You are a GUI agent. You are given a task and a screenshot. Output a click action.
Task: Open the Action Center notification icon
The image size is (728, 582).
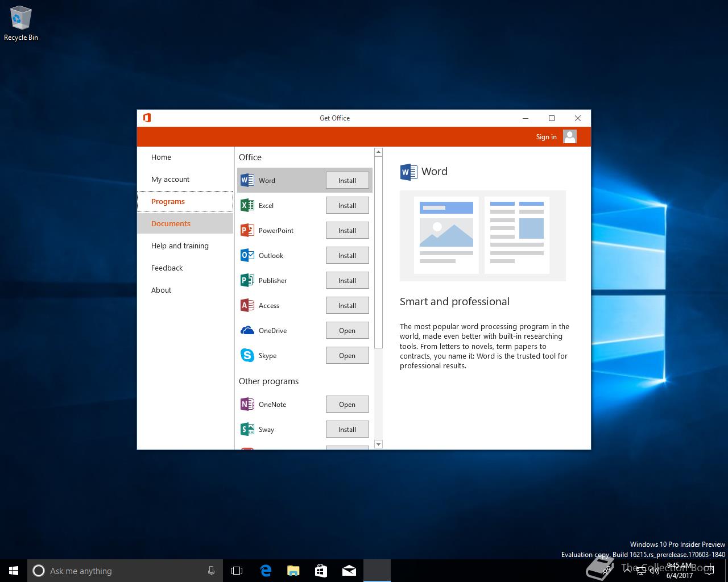pyautogui.click(x=709, y=571)
